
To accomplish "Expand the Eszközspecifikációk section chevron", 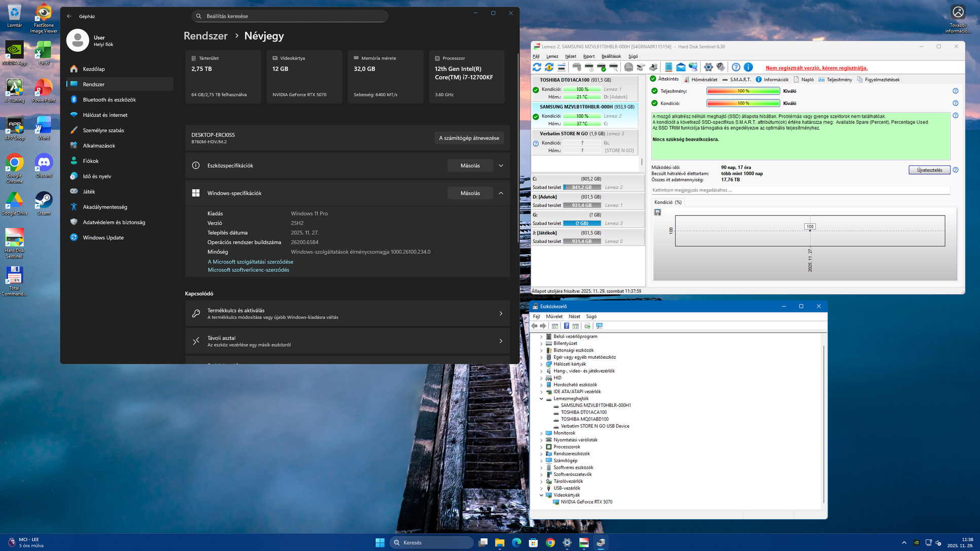I will click(x=501, y=165).
